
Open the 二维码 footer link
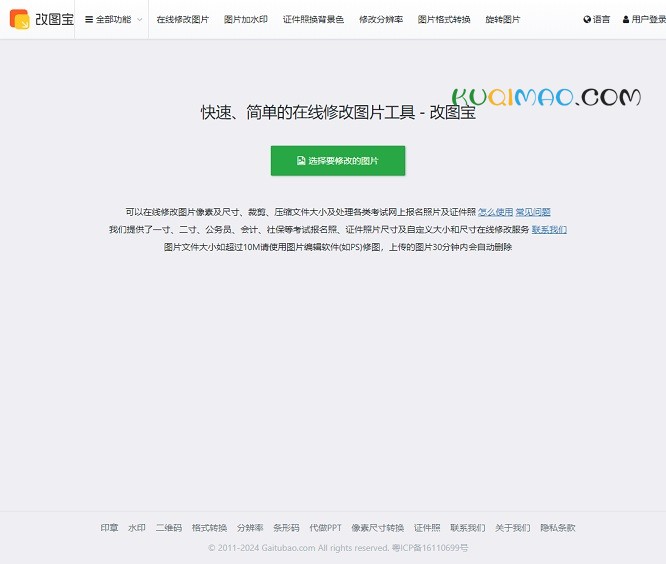click(x=169, y=528)
